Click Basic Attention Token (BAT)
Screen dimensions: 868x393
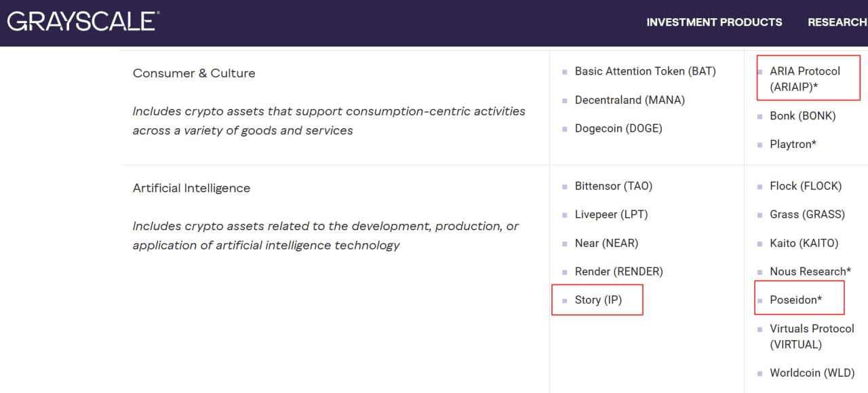(645, 71)
